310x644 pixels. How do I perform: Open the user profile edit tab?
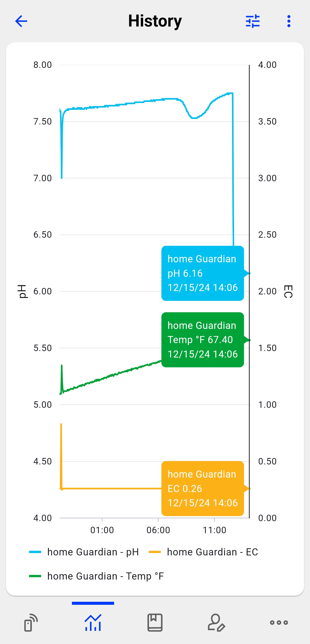pos(217,622)
